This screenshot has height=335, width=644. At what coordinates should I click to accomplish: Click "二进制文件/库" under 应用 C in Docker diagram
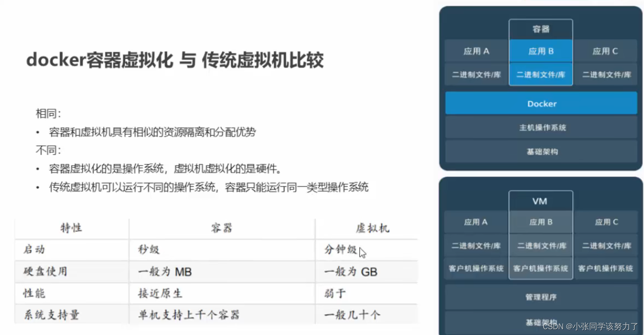605,75
